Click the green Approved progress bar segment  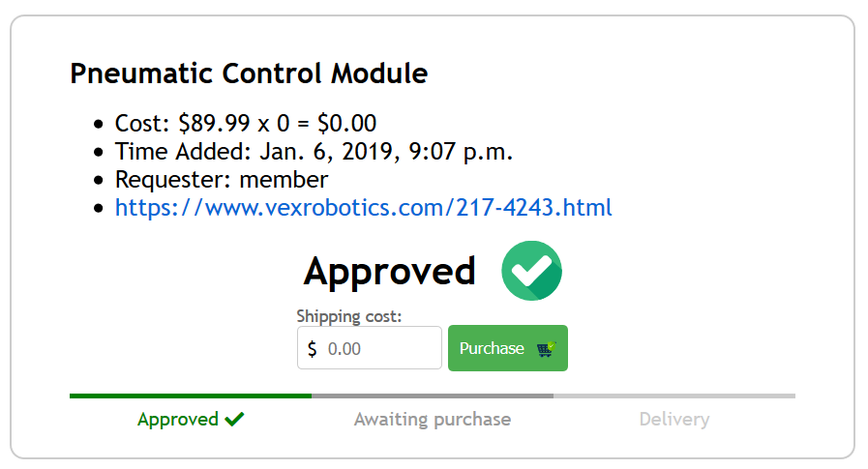191,396
